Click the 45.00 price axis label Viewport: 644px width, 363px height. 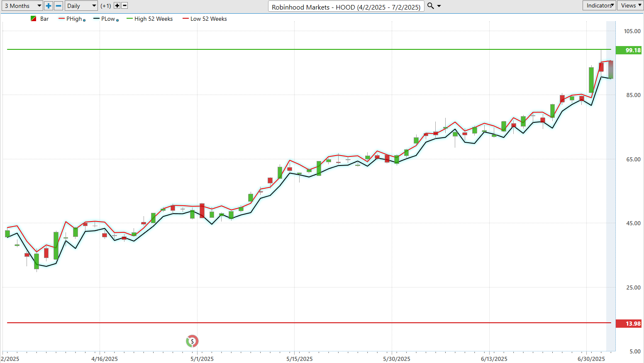(634, 223)
